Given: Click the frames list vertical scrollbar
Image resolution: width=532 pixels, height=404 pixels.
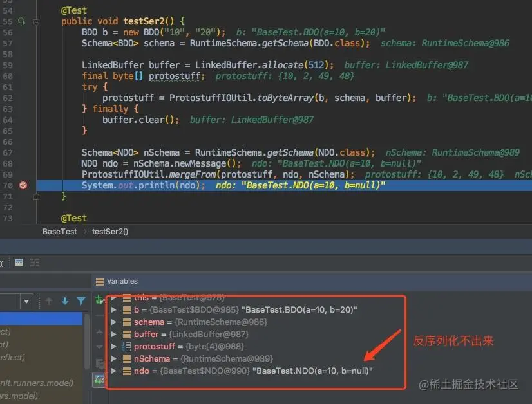Looking at the screenshot, I should pyautogui.click(x=87, y=340).
